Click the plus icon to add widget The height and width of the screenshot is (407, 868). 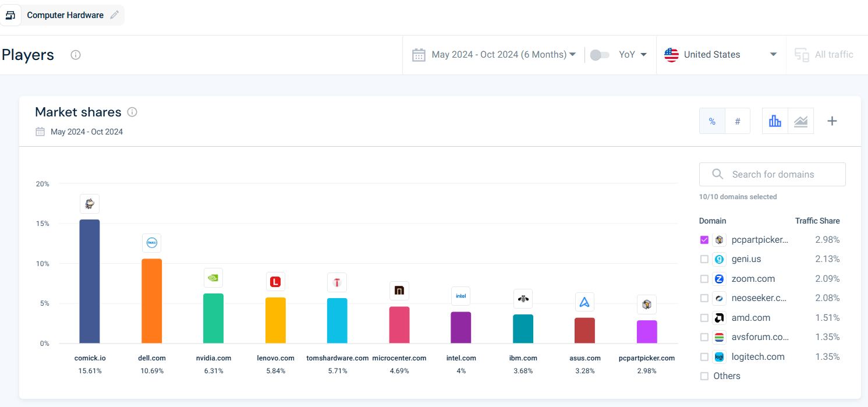pos(832,121)
